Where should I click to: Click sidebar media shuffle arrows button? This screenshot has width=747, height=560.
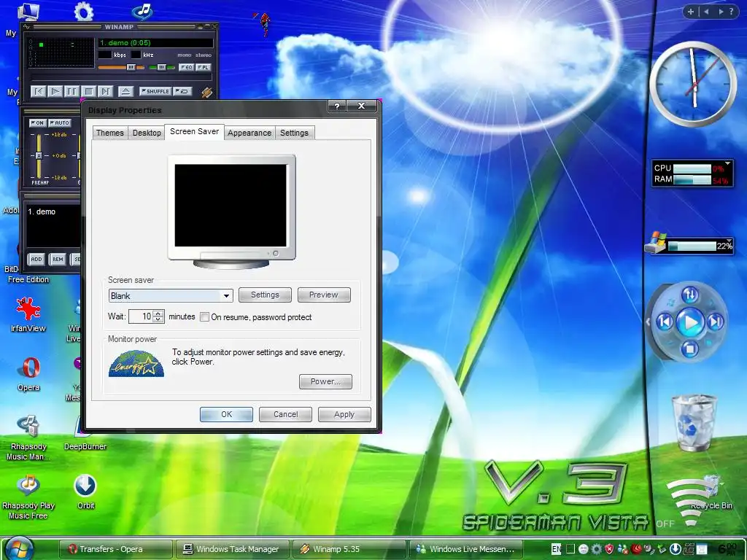690,295
